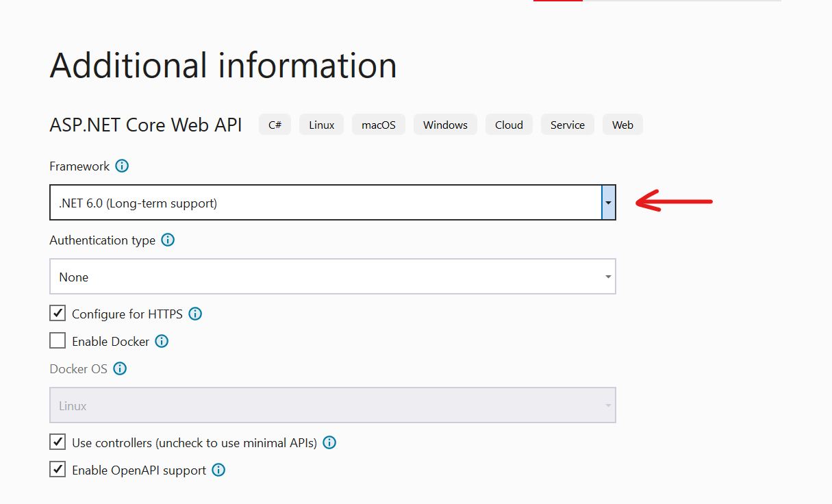Disable Enable OpenAPI support
Viewport: 832px width, 504px height.
pyautogui.click(x=58, y=469)
